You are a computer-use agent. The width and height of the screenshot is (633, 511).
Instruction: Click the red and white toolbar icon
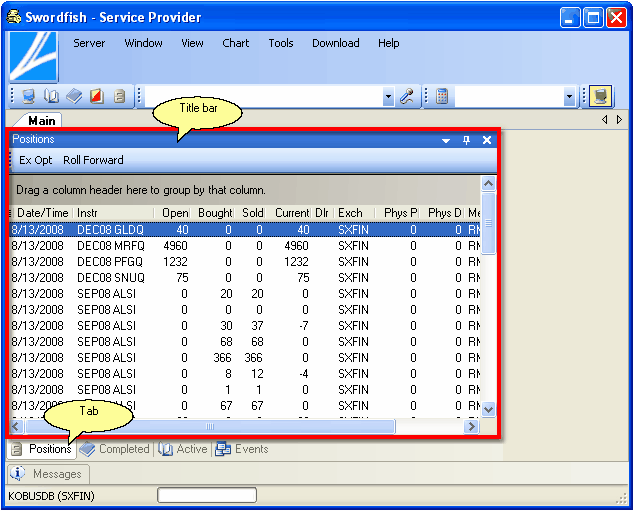pos(97,97)
